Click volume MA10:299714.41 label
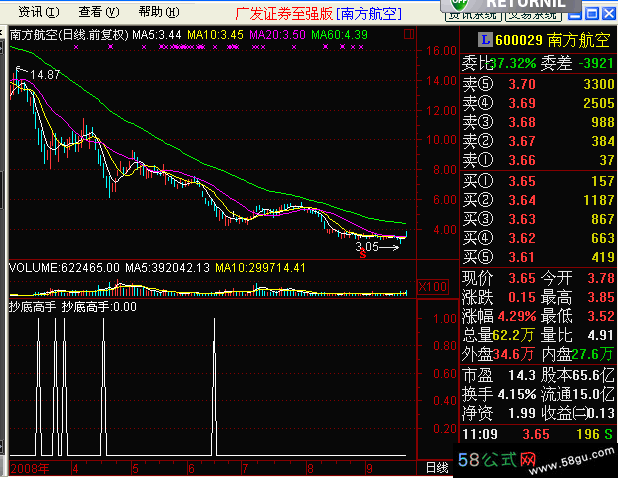 [261, 268]
